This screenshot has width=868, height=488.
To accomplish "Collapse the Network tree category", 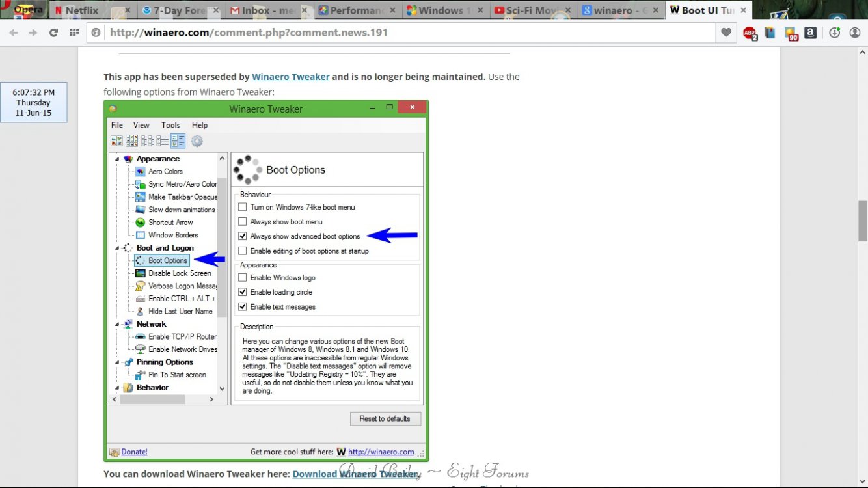I will pos(117,324).
